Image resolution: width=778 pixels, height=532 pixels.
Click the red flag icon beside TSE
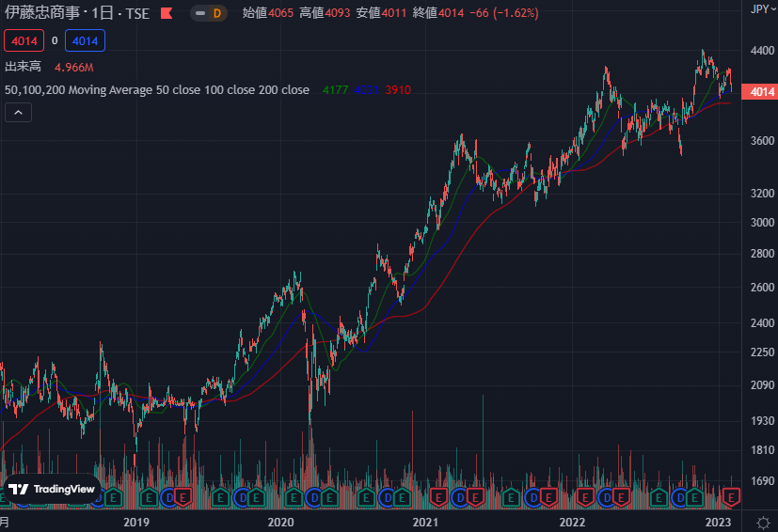pos(167,13)
